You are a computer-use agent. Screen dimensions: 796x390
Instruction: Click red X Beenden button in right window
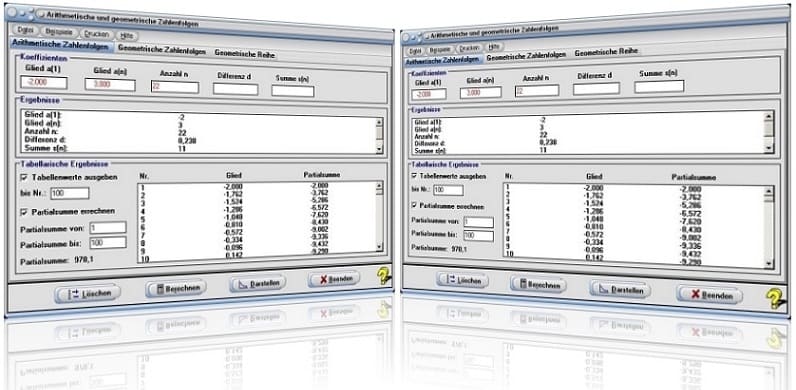(x=709, y=295)
